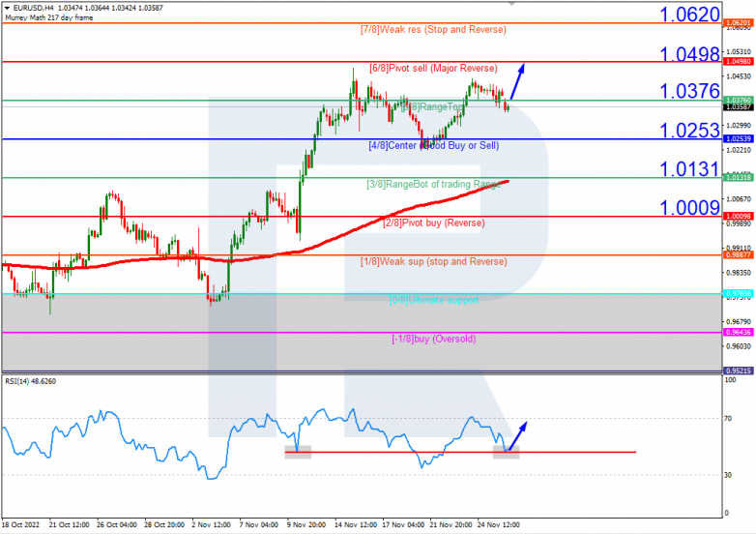The height and width of the screenshot is (534, 756).
Task: Click the 1.02990 price scale value
Action: click(739, 126)
